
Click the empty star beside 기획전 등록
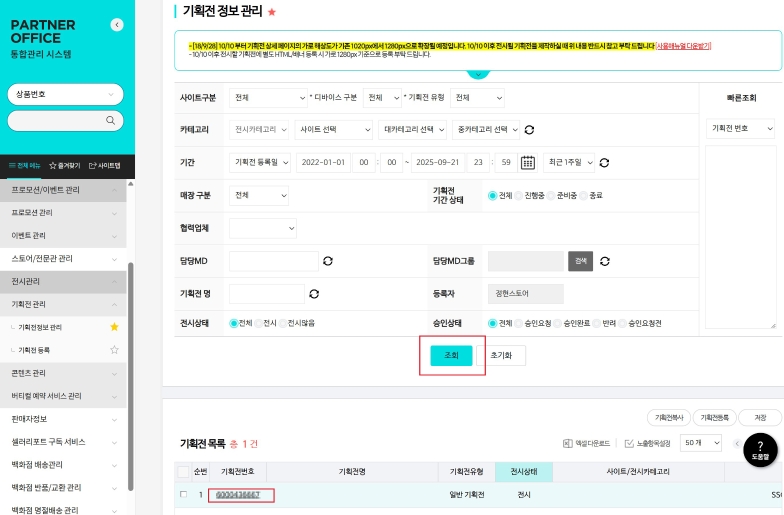(x=114, y=350)
